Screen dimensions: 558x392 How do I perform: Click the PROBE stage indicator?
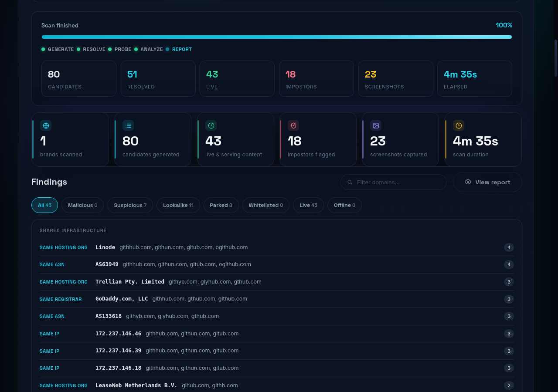(x=119, y=49)
